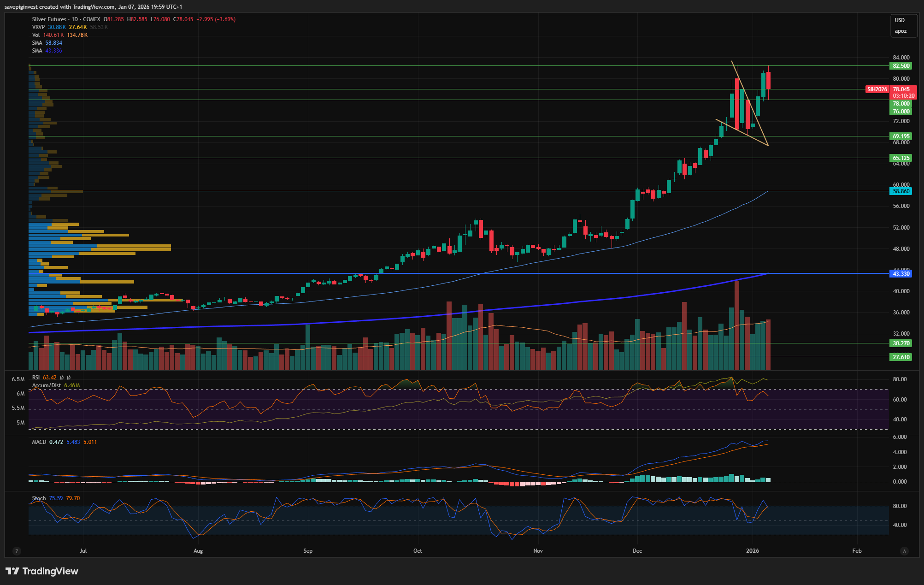
Task: Toggle the VRVP indicator legend
Action: click(38, 27)
